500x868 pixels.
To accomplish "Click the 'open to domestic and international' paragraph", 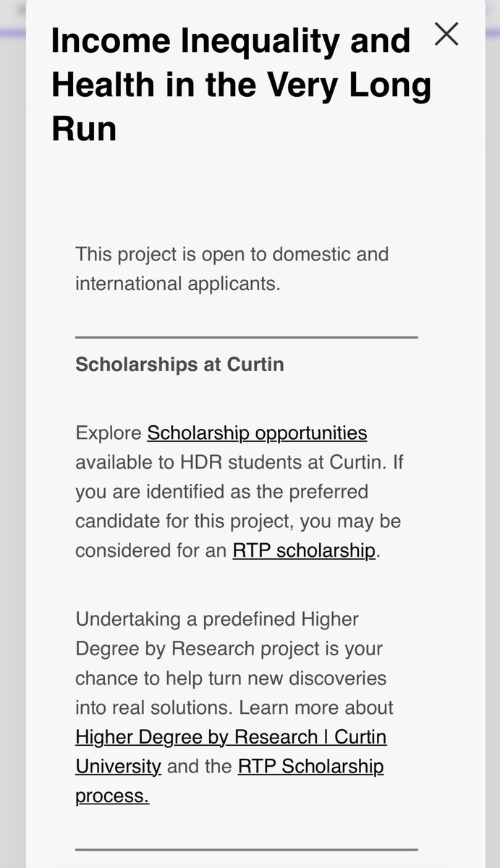I will tap(232, 268).
